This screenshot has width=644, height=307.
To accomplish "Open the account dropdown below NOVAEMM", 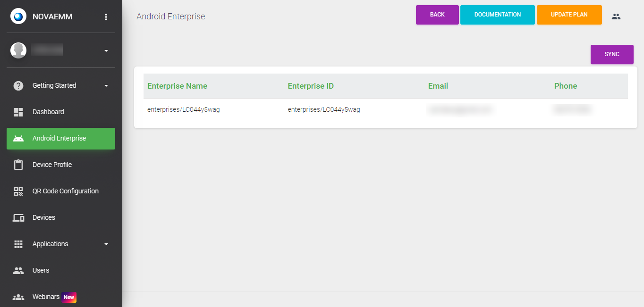I will 106,51.
